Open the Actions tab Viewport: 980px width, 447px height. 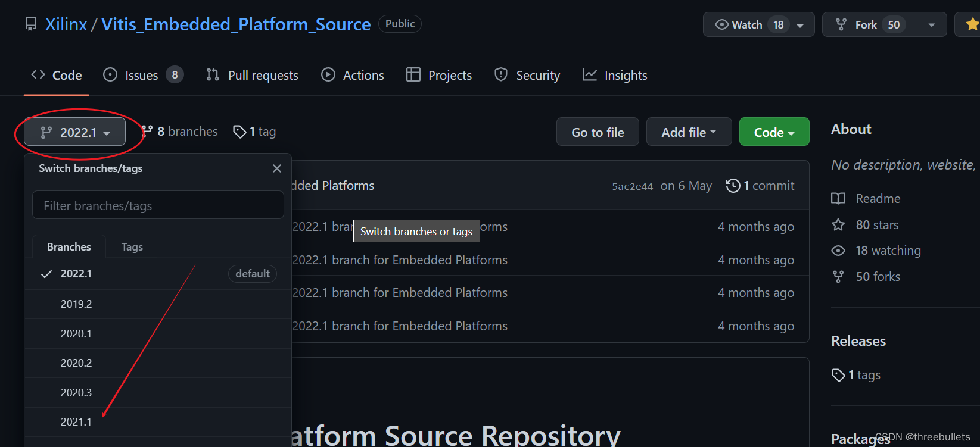(353, 76)
